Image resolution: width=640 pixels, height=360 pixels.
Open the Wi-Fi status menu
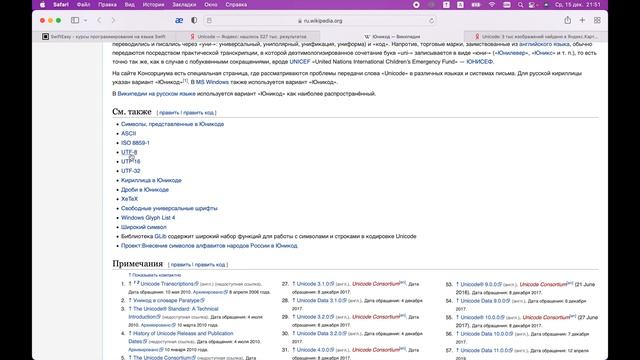tap(492, 5)
